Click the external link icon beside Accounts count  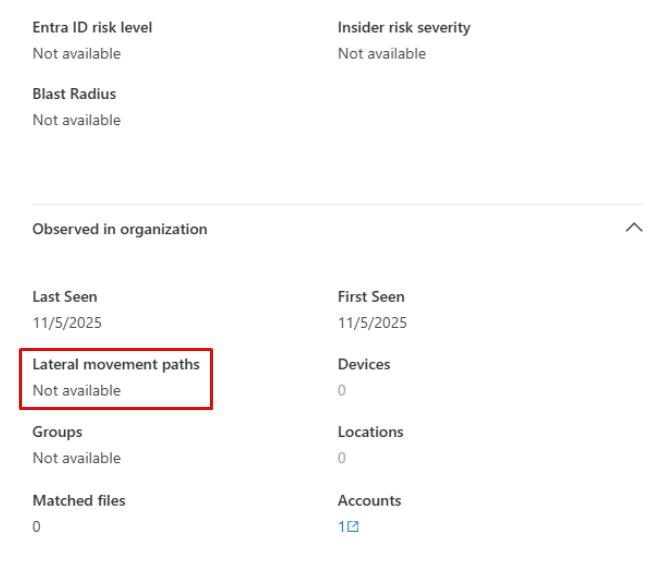353,527
